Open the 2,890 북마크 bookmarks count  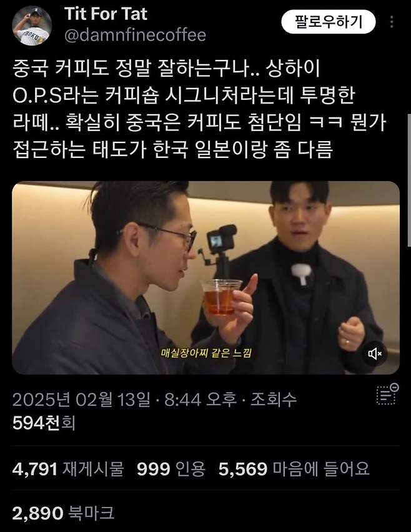pyautogui.click(x=63, y=513)
